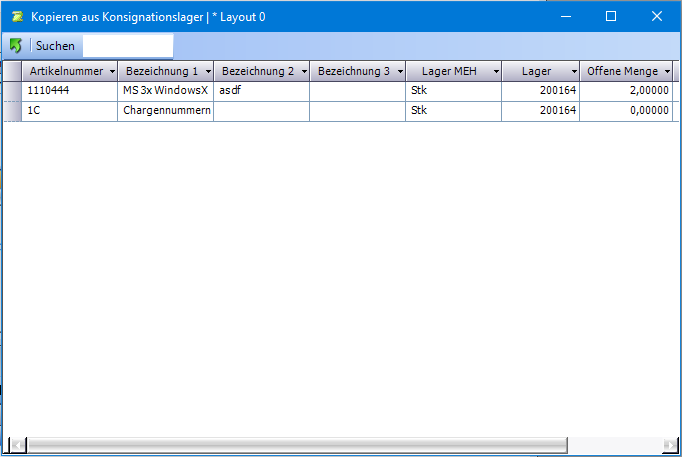Image resolution: width=682 pixels, height=457 pixels.
Task: Click the dropdown arrow on the Offene Menge header
Action: (667, 72)
